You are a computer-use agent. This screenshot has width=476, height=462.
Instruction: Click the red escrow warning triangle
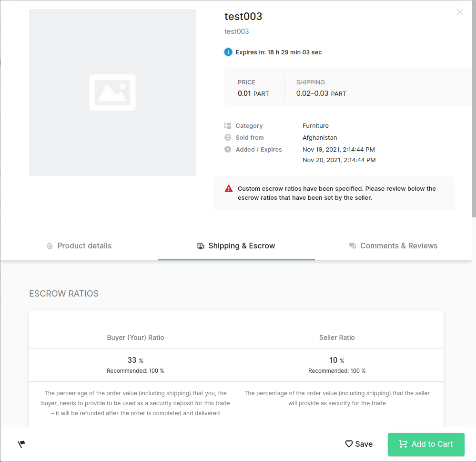point(229,189)
